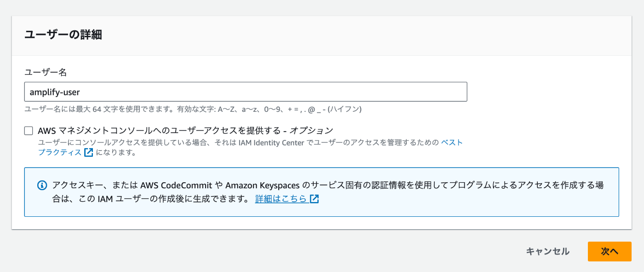
Task: Click AWS CodeCommit text in the notice
Action: pos(176,185)
